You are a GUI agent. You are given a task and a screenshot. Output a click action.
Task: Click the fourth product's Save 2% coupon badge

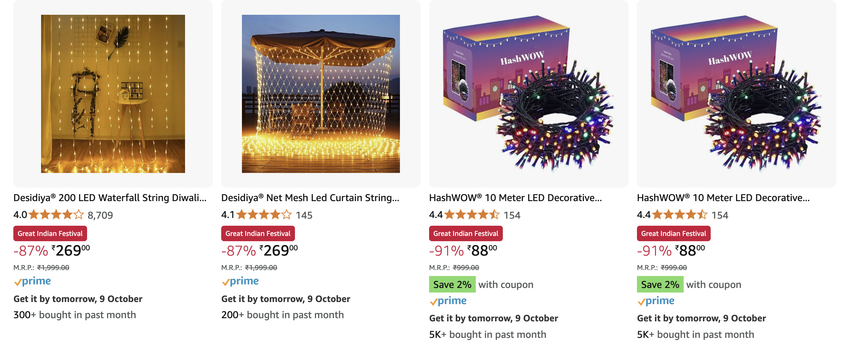660,284
